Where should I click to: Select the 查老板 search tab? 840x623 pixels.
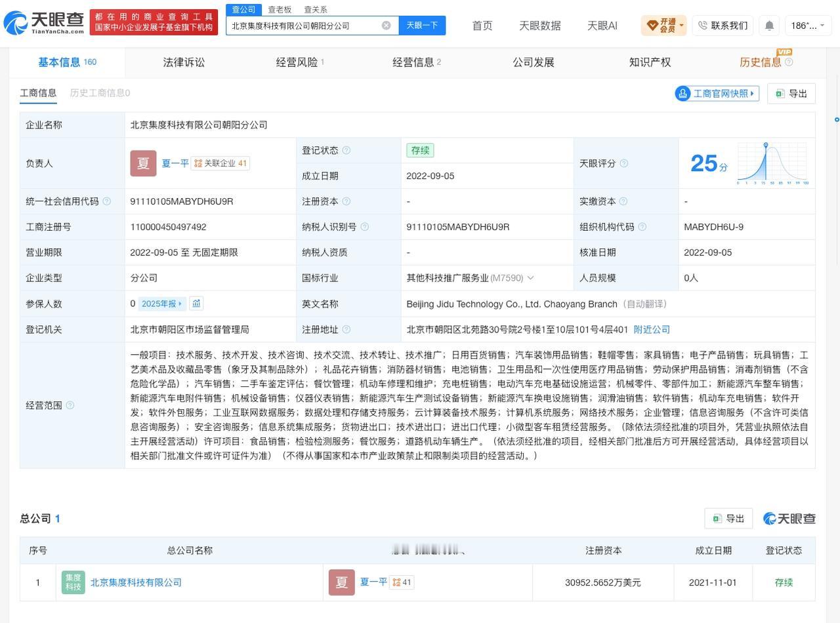pos(280,9)
